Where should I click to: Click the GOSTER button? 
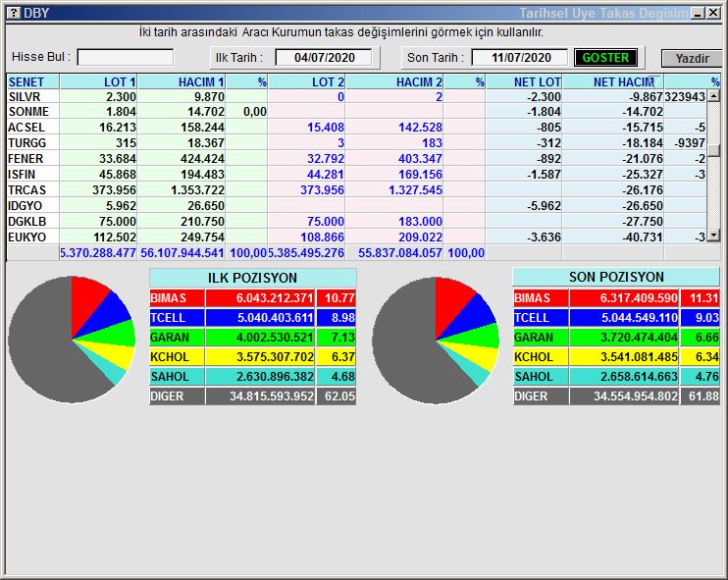[605, 58]
